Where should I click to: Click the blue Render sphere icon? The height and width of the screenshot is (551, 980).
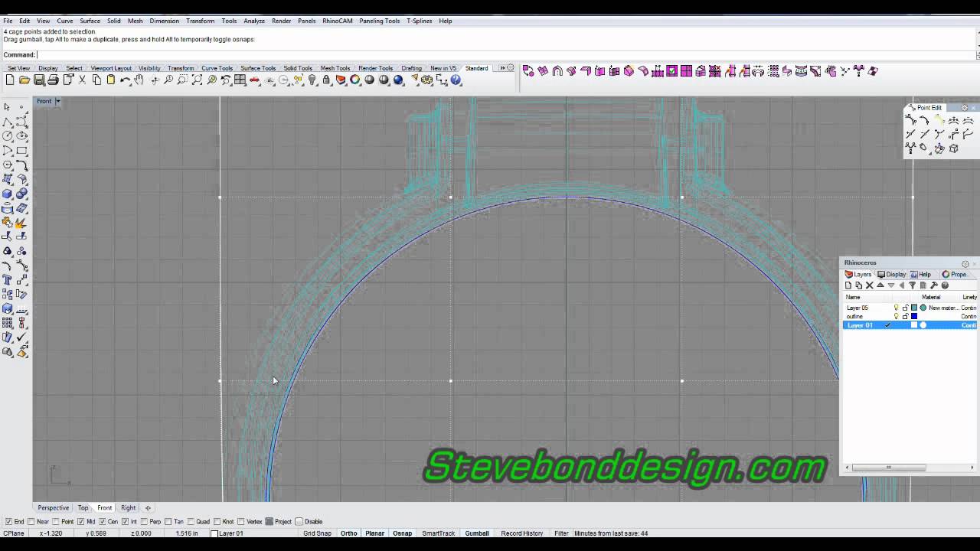pyautogui.click(x=398, y=80)
